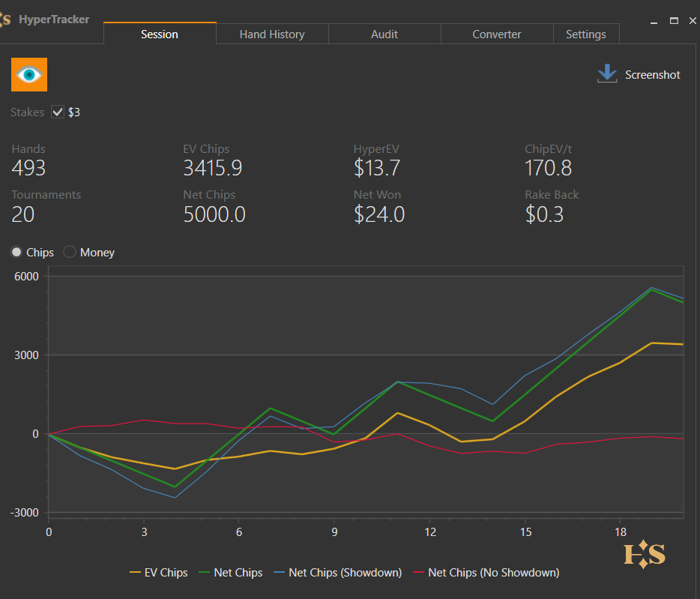Toggle EV Chips legend entry

158,573
